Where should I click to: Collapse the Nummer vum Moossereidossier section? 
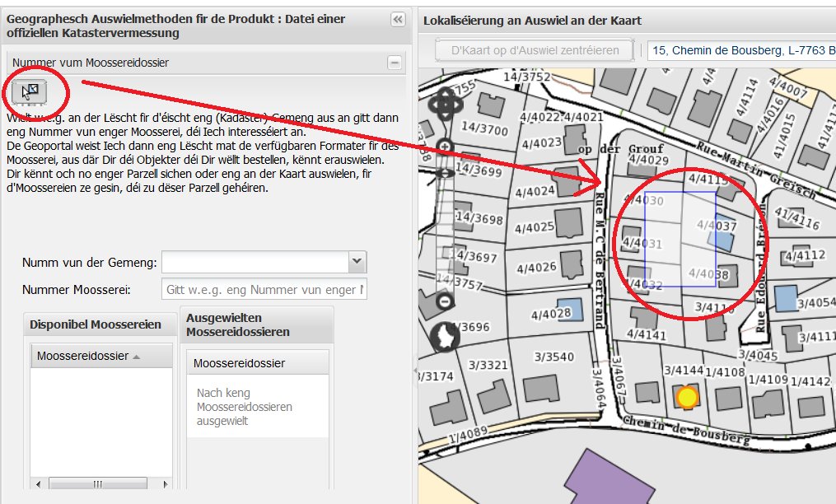coord(395,62)
